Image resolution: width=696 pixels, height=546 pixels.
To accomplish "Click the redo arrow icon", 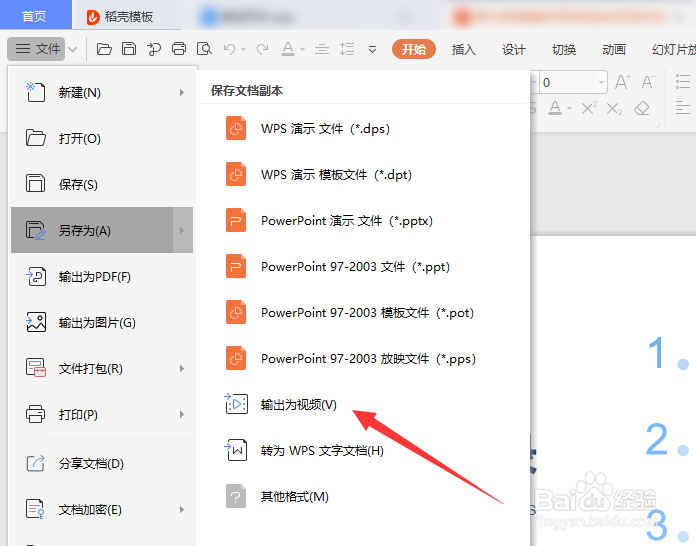I will pos(262,49).
